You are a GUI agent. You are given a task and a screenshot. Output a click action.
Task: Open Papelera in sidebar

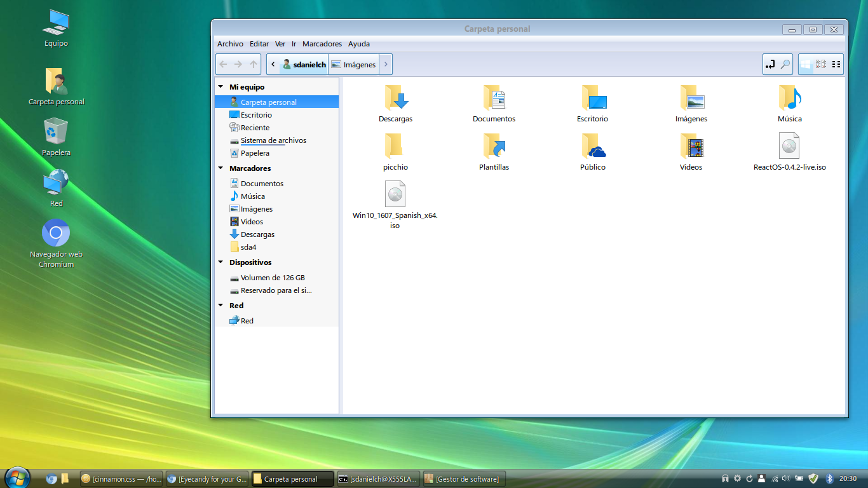click(x=276, y=153)
